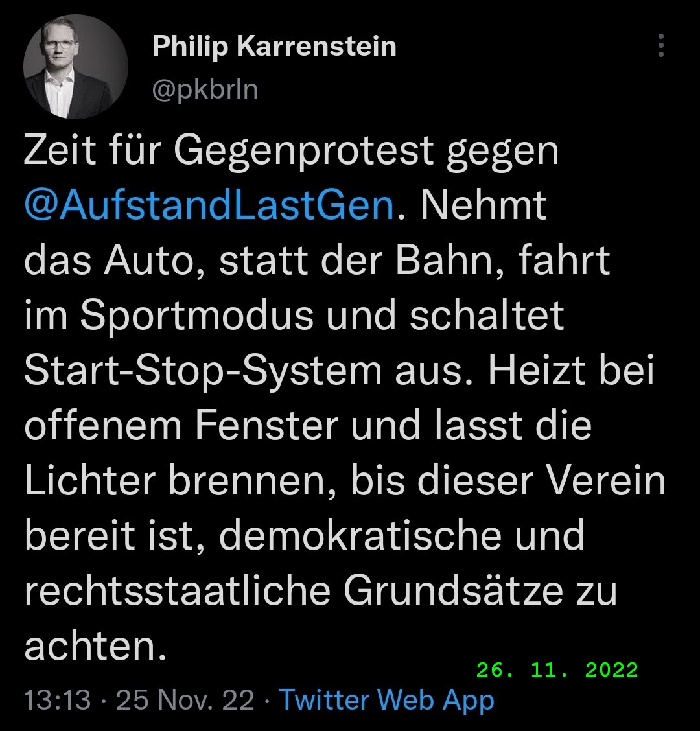Open the Philip Karrenstein display name
Screen dimensions: 700x731
(274, 47)
